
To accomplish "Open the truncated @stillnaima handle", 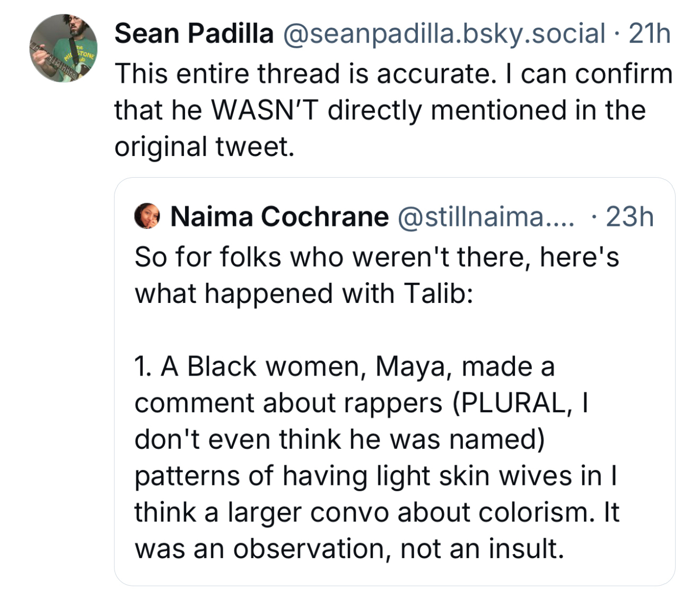I will [485, 217].
